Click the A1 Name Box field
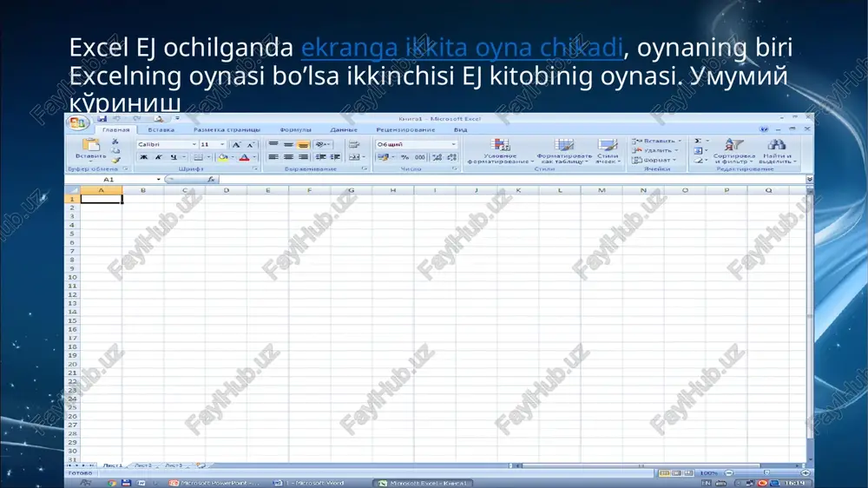868x488 pixels. 113,180
